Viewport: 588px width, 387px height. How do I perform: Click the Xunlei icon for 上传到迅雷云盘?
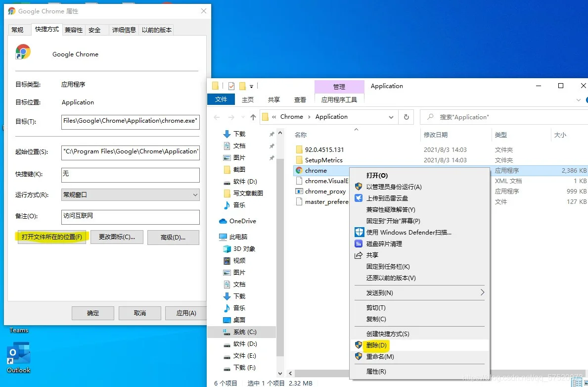coord(359,198)
